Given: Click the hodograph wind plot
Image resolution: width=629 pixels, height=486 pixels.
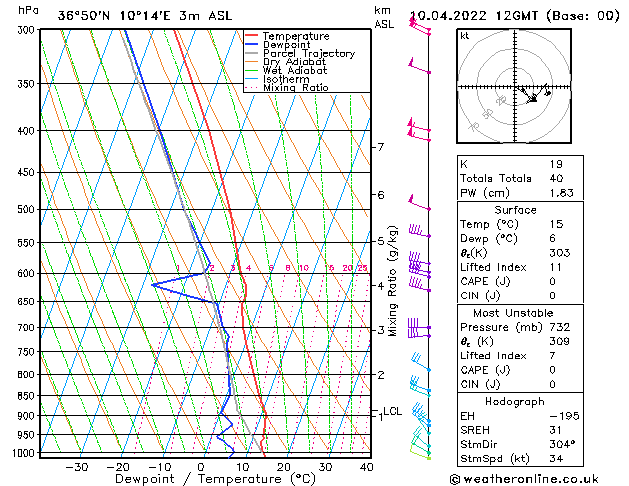Looking at the screenshot, I should tap(514, 86).
